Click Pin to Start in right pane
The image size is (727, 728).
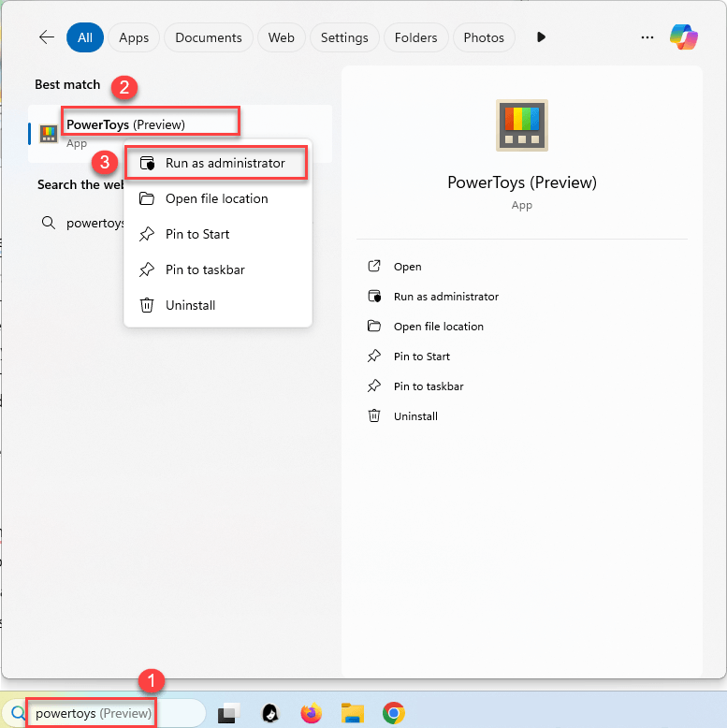421,357
